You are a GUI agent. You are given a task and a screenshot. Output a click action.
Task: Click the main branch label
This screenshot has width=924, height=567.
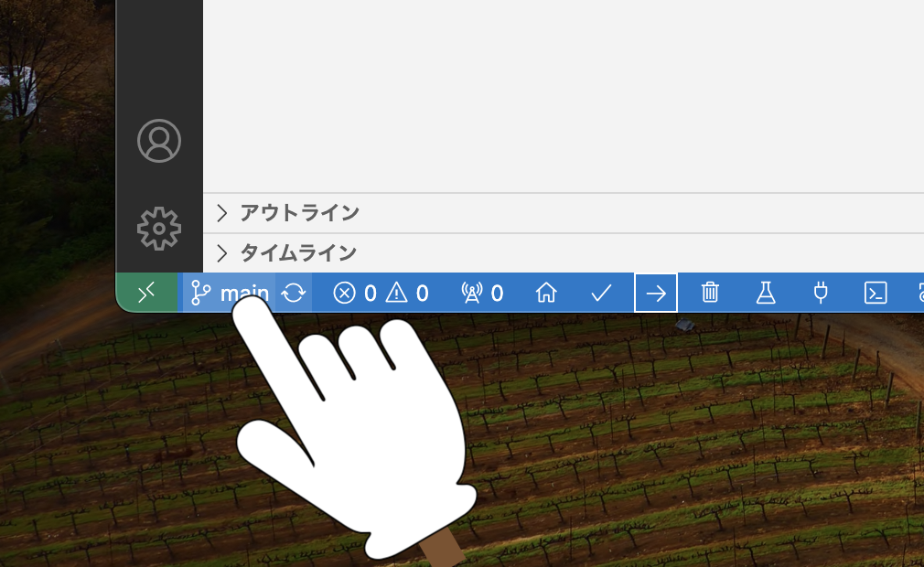pos(243,293)
